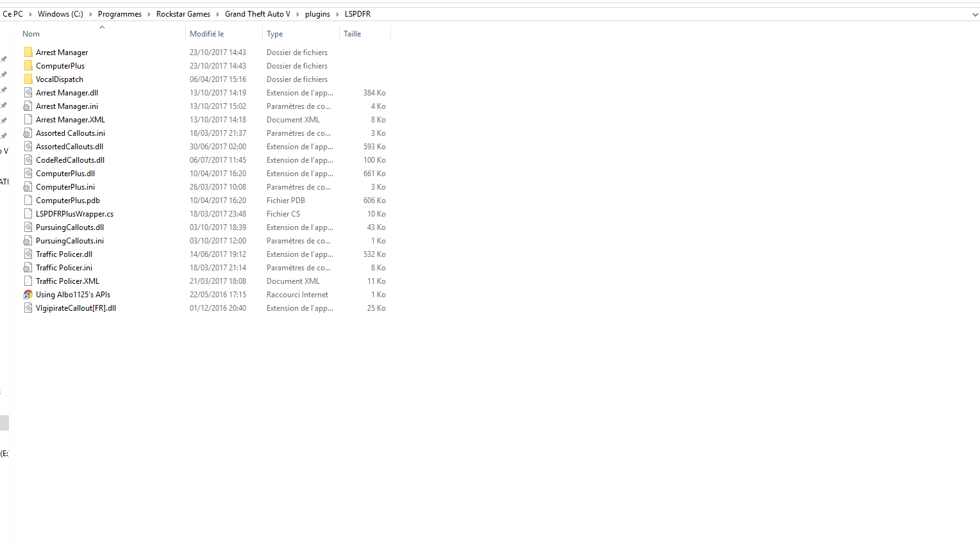Select the ComputerPlus folder icon
980x551 pixels.
pyautogui.click(x=28, y=66)
